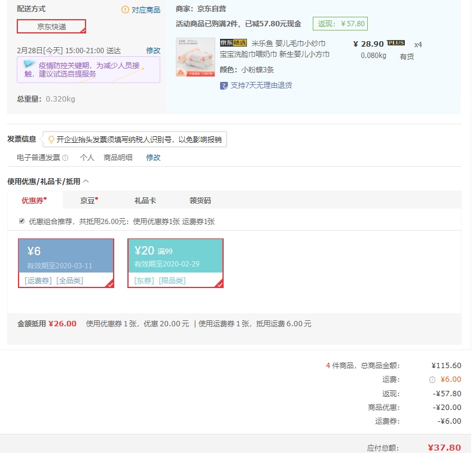
Task: Uncheck 优惠组合推荐 checkbox
Action: (22, 221)
